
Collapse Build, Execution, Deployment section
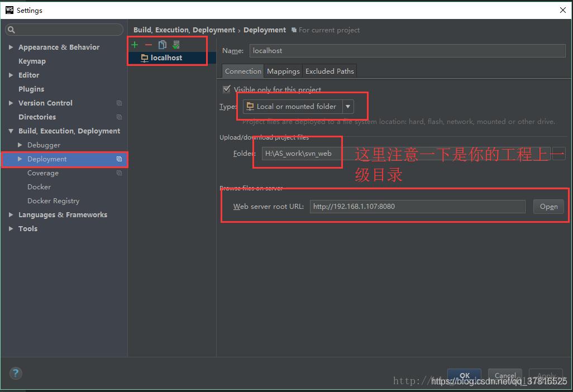point(11,131)
